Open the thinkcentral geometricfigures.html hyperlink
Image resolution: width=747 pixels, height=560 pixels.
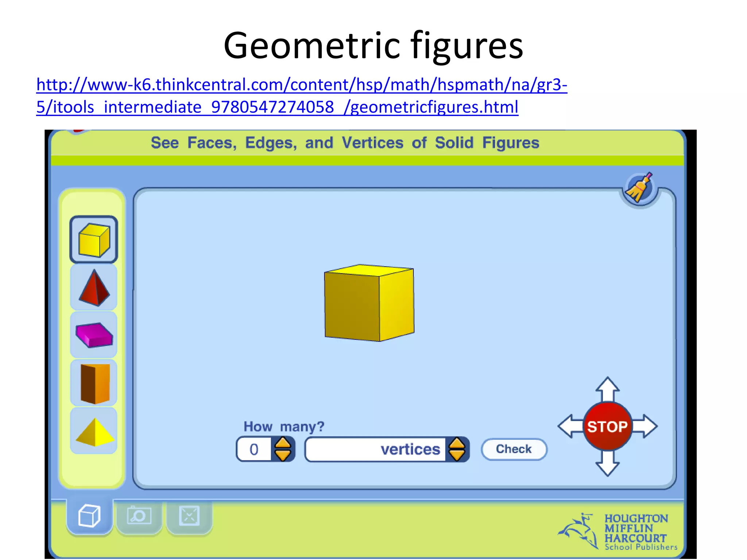(302, 96)
